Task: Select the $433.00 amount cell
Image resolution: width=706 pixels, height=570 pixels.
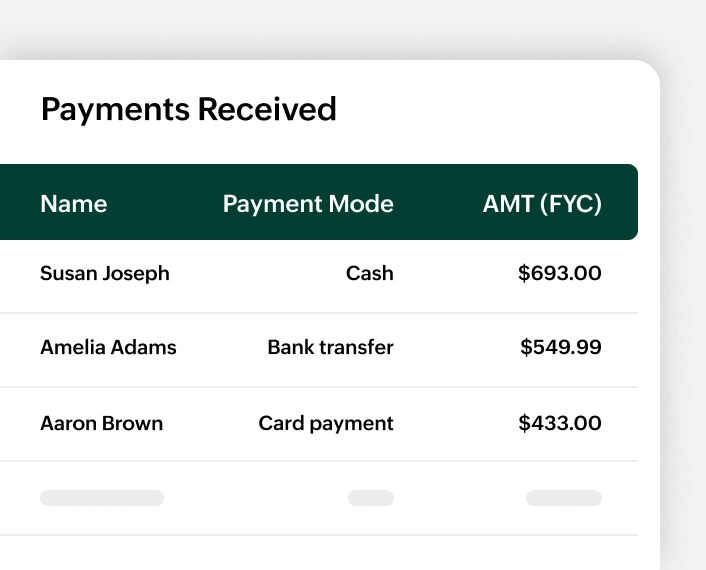Action: tap(560, 423)
